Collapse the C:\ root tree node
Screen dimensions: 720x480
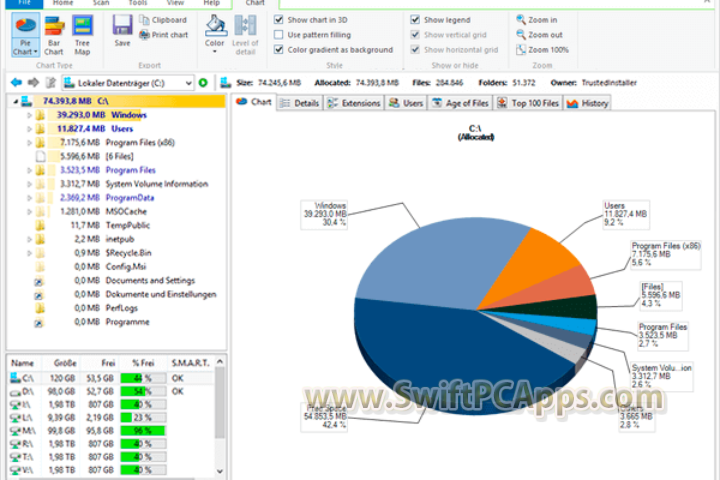pos(15,101)
